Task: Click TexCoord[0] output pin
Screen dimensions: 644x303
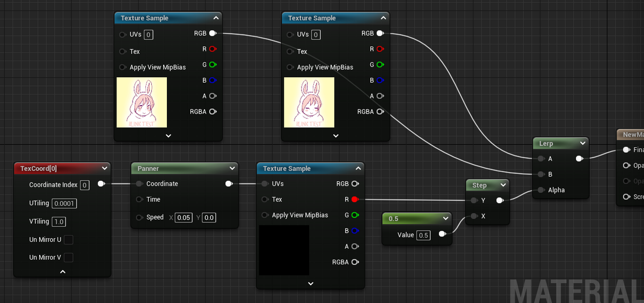Action: [x=101, y=184]
